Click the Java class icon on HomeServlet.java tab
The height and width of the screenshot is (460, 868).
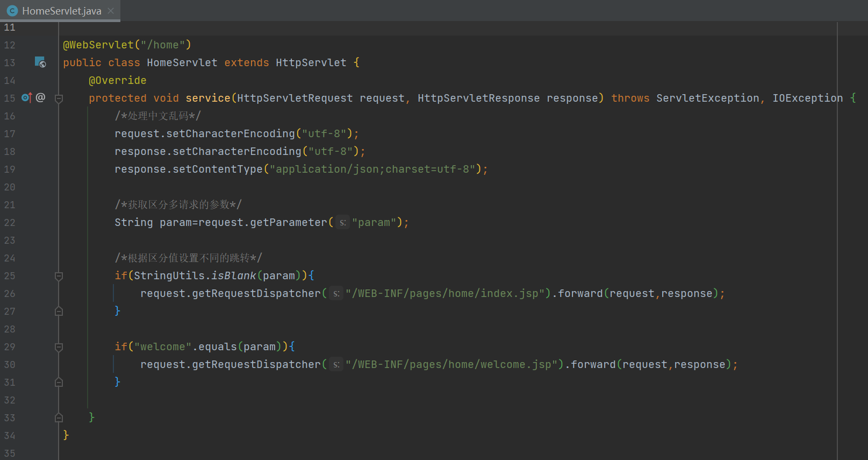12,11
